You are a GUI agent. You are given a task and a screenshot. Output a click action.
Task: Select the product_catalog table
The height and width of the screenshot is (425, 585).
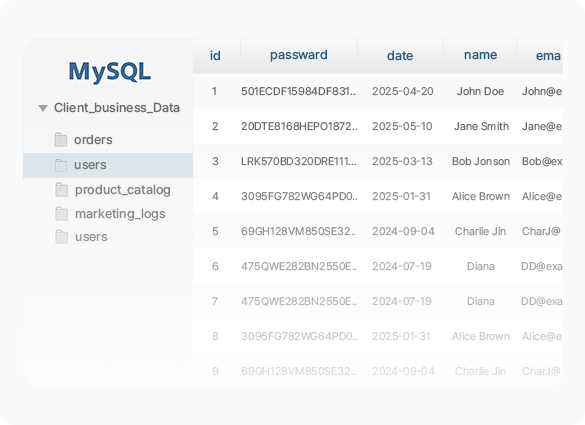123,190
